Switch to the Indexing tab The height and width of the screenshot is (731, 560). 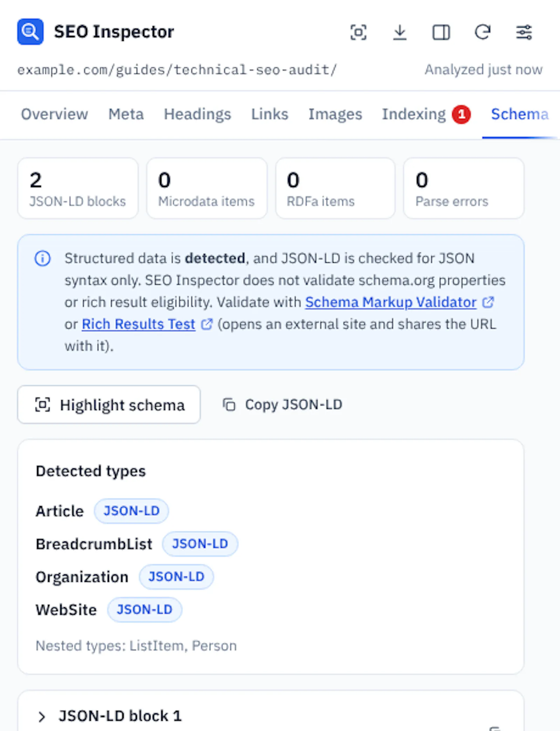[414, 114]
